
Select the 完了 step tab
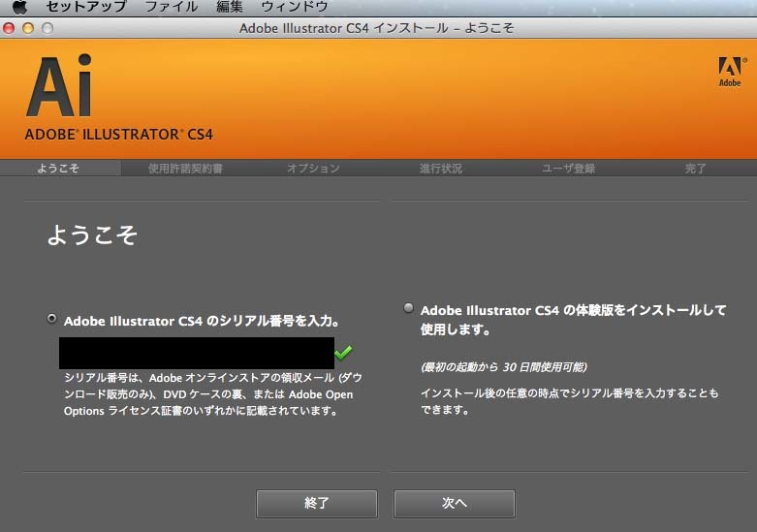(x=696, y=168)
